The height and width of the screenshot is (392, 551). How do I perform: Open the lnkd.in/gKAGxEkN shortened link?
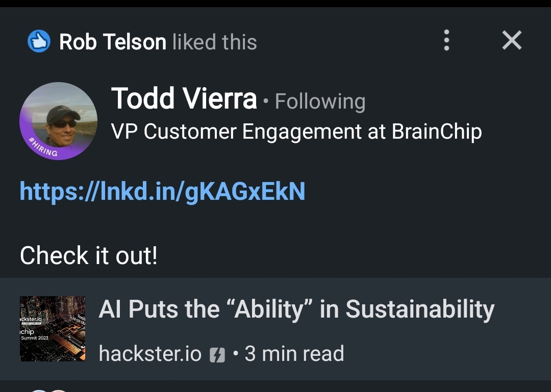point(162,191)
